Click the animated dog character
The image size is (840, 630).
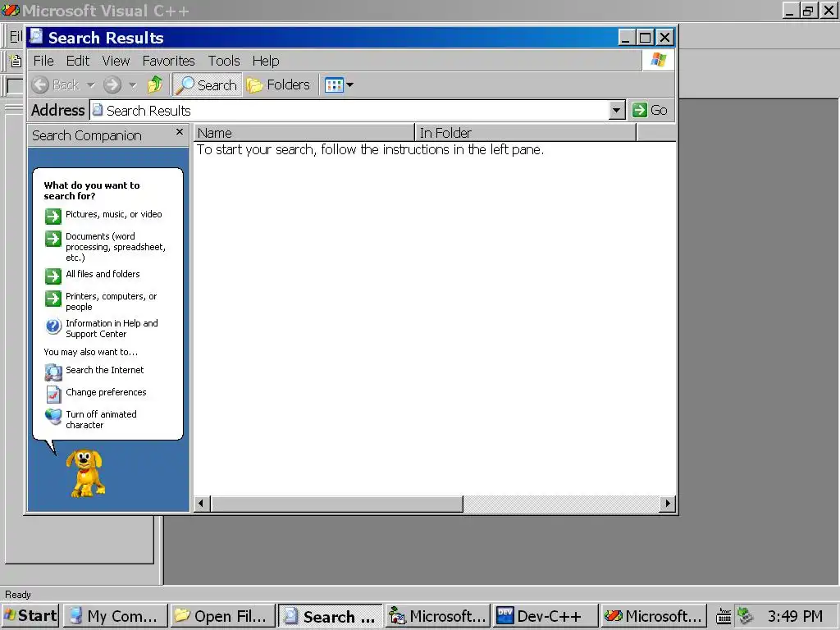(x=85, y=472)
